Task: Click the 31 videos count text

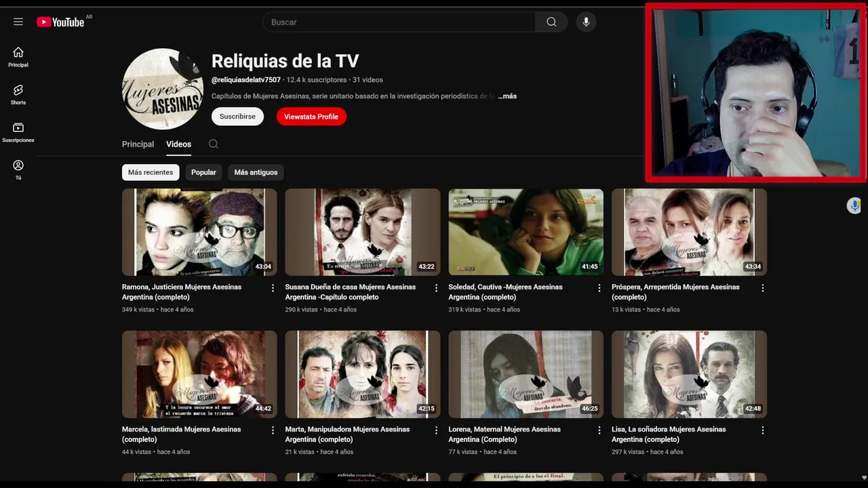Action: click(x=368, y=80)
